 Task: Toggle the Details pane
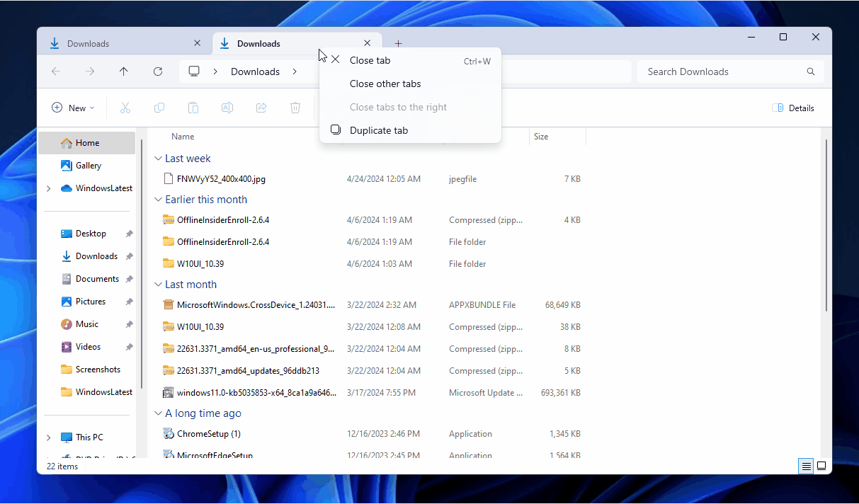pos(794,108)
